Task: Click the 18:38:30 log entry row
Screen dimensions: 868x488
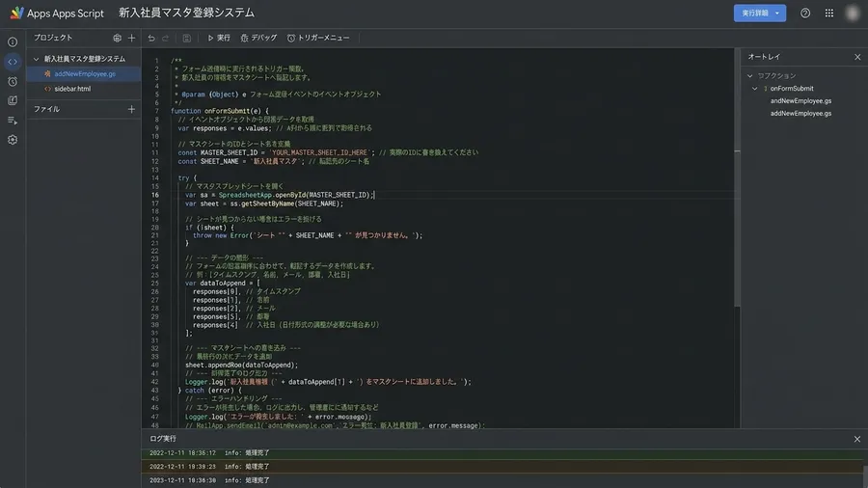Action: click(502, 480)
